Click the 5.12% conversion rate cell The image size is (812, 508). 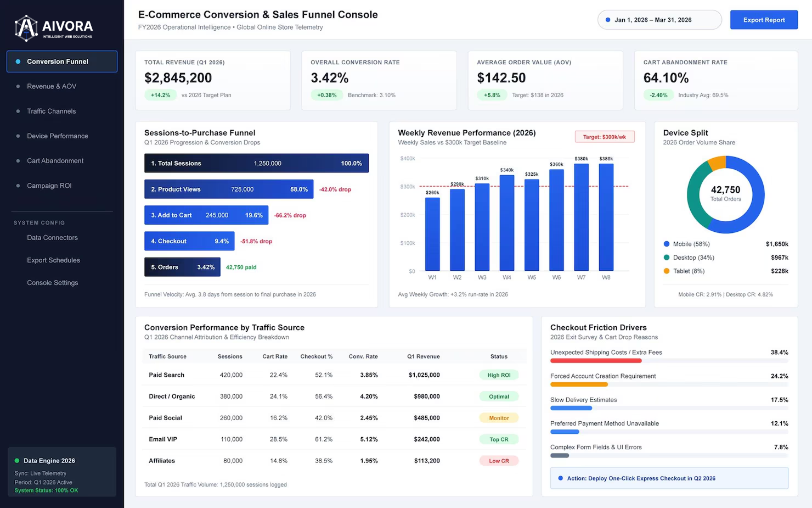point(369,439)
